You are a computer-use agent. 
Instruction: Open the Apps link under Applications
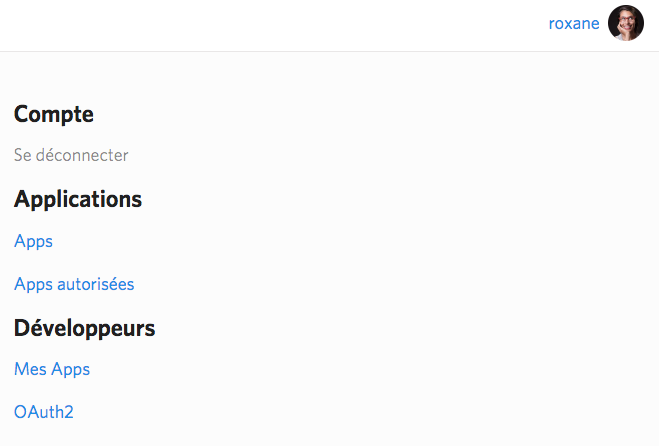33,241
